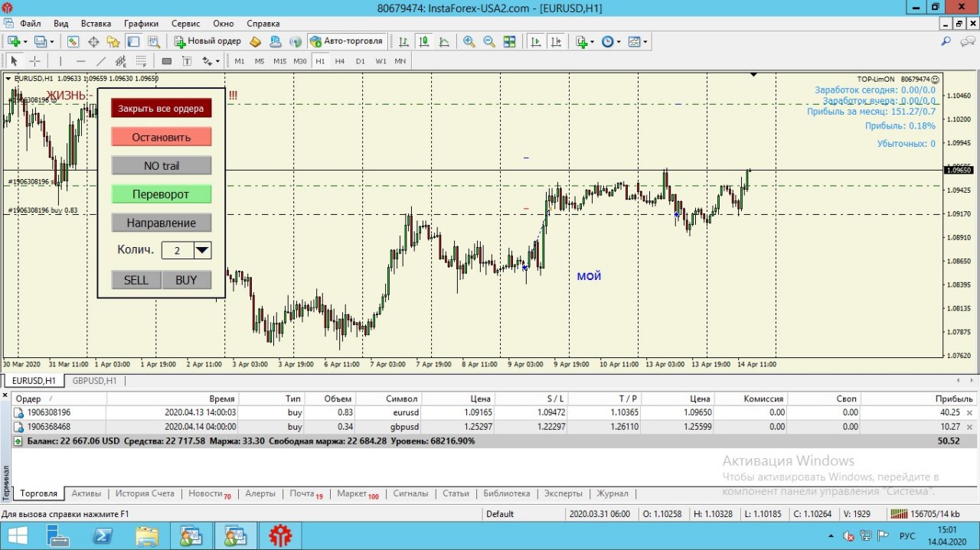Select the equidistant channel tool
The width and height of the screenshot is (980, 550).
(x=121, y=61)
